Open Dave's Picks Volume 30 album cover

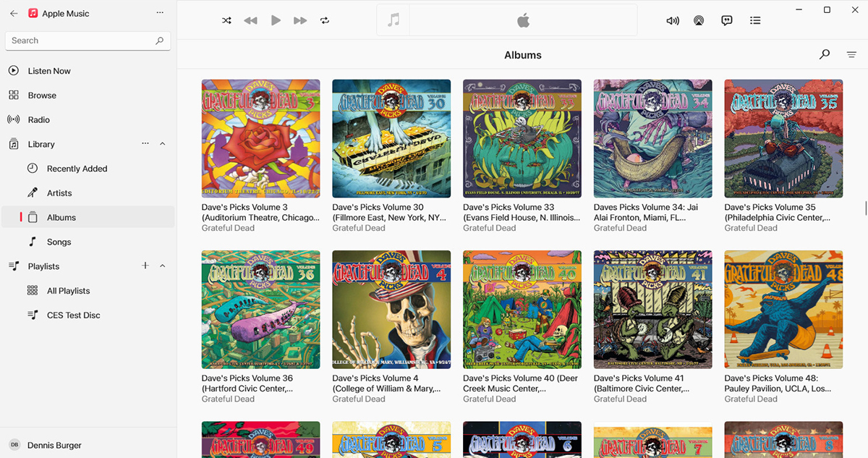[391, 138]
